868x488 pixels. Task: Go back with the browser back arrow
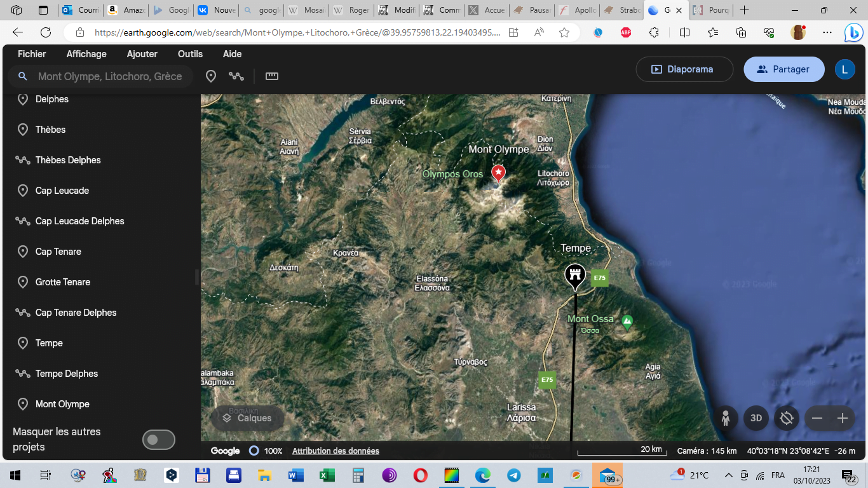18,32
